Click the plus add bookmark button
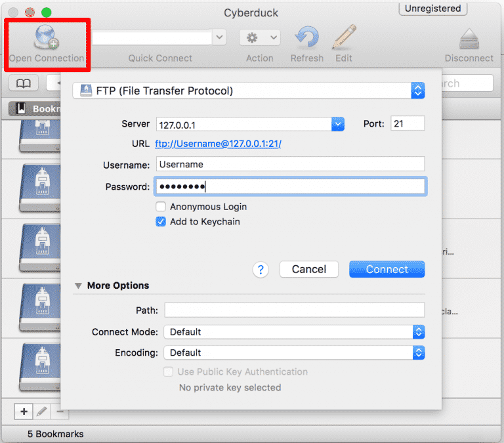Viewport: 504px width, 443px height. pyautogui.click(x=24, y=411)
